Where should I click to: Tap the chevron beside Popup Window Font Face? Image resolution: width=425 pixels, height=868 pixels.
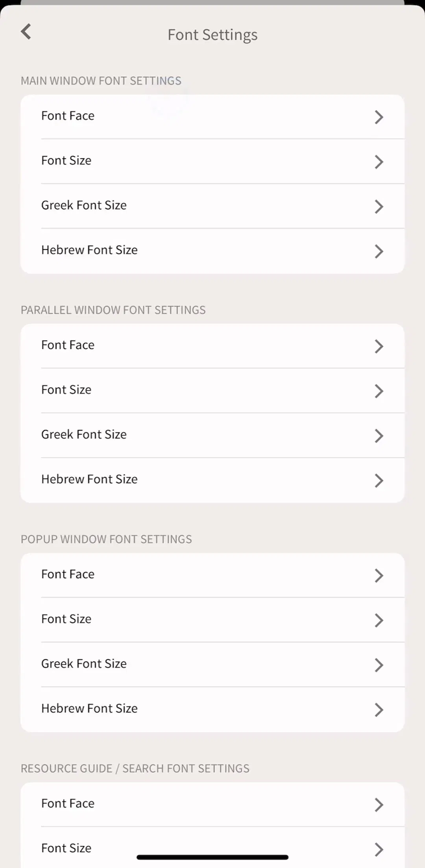379,576
